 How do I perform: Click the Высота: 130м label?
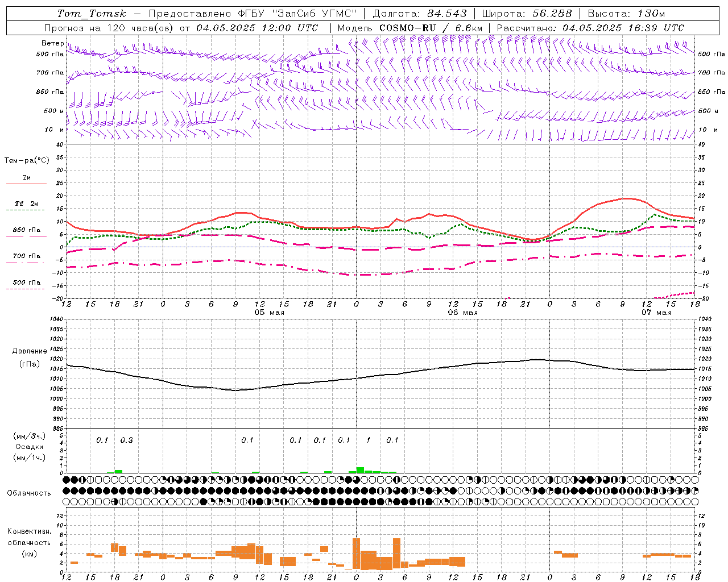626,14
